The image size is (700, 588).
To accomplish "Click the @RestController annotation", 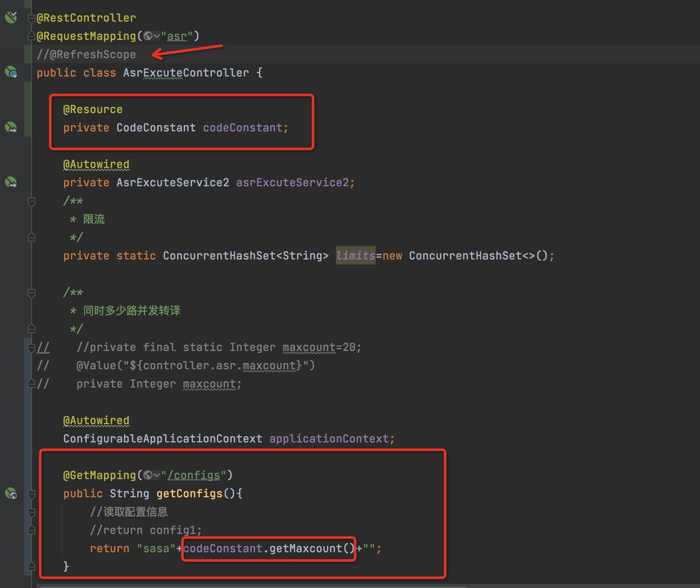I will [86, 18].
